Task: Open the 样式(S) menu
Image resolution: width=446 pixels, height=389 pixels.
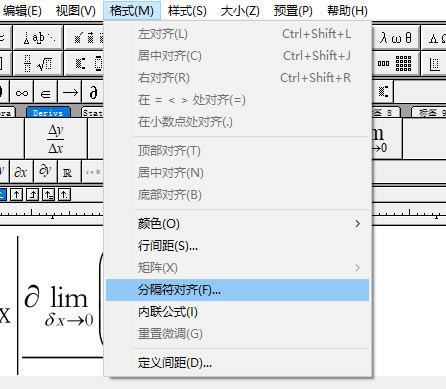Action: tap(187, 11)
